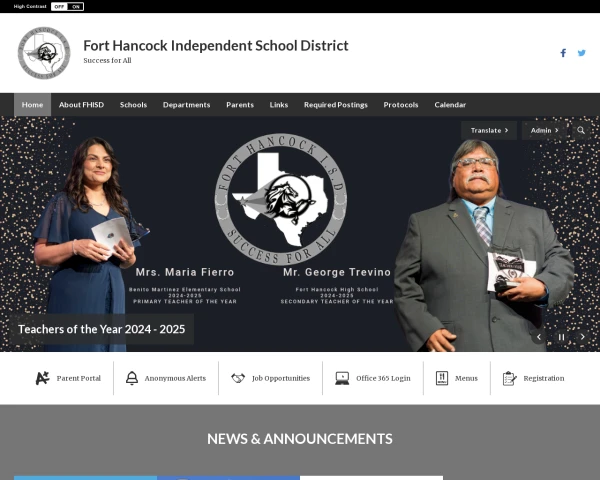Open the Office 365 Login link
Viewport: 600px width, 480px height.
pyautogui.click(x=383, y=378)
